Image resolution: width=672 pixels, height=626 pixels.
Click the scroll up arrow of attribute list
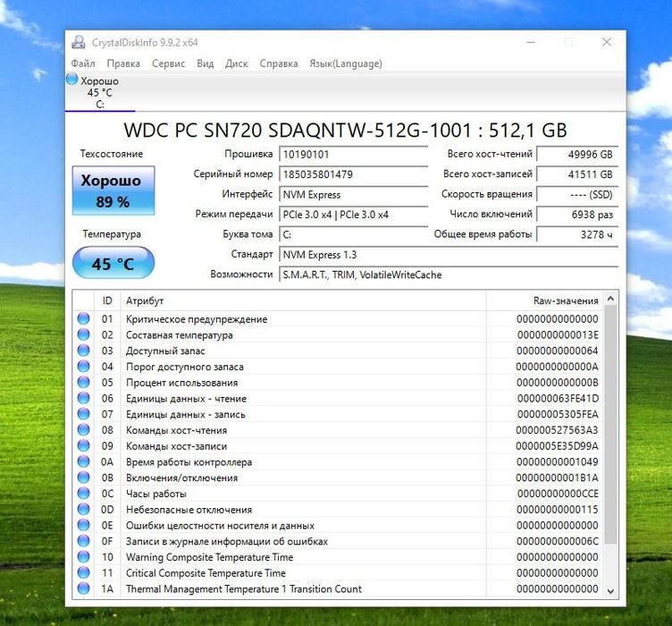(610, 299)
